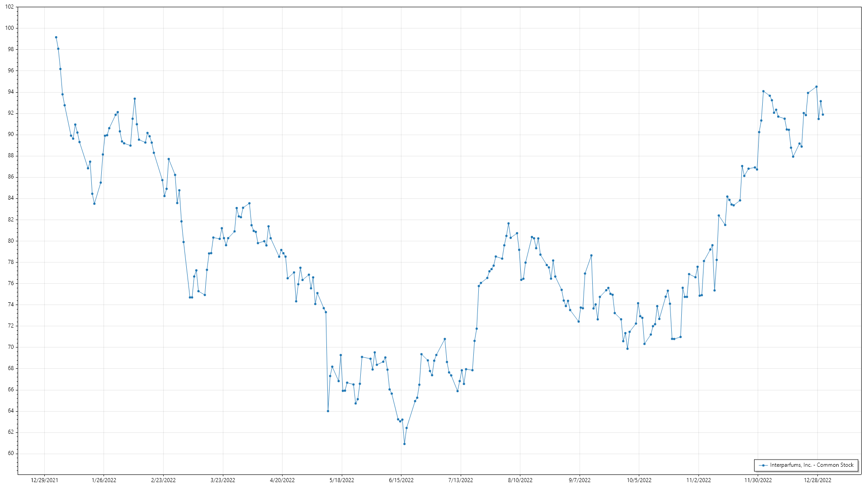Screen dimensions: 868x488
Task: Click the late-December peak point near 94.5
Action: coord(816,87)
